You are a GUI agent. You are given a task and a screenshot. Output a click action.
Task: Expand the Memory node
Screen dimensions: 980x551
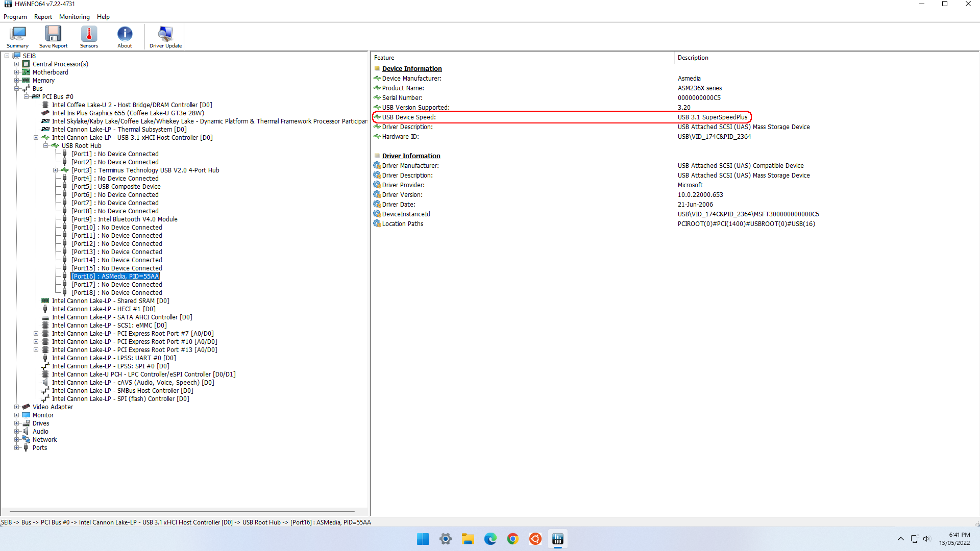coord(16,81)
